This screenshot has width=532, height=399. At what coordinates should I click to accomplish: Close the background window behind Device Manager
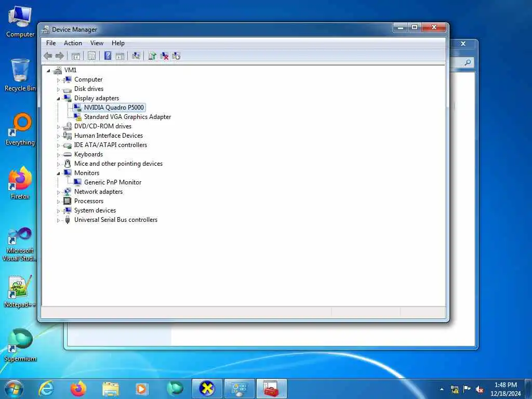point(463,44)
